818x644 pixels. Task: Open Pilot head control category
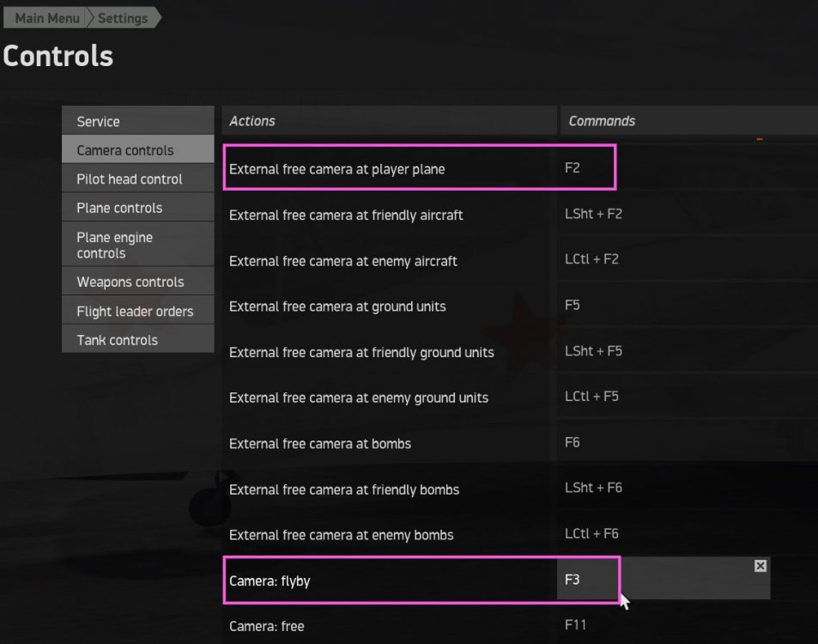click(x=137, y=179)
